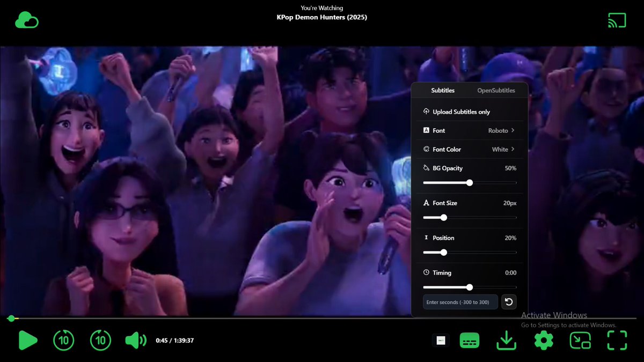Switch to the OpenSubtitles tab

(x=496, y=91)
